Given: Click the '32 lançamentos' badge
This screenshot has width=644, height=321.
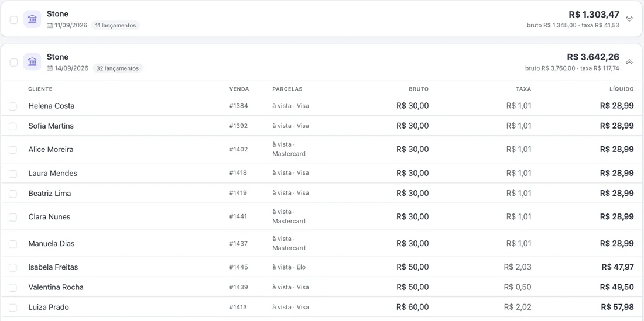Looking at the screenshot, I should click(x=118, y=68).
